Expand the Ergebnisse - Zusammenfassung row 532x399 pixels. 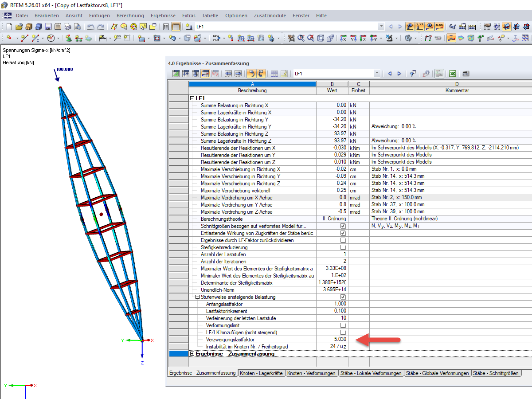pos(192,354)
